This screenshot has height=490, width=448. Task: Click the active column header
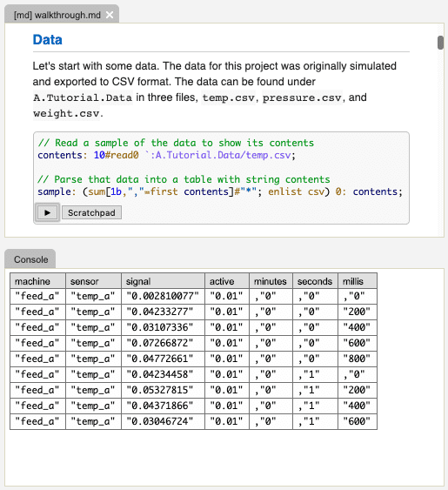227,281
